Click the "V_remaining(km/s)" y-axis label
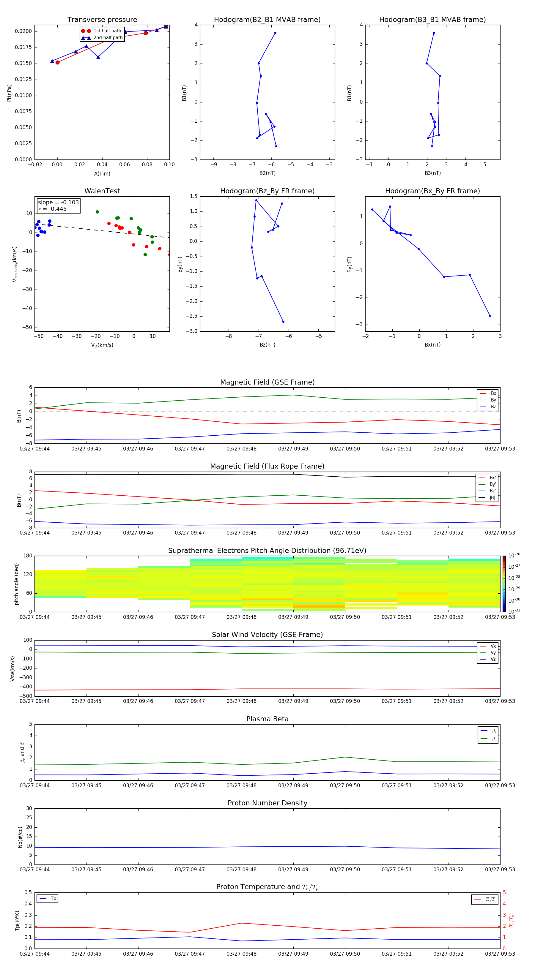This screenshot has height=980, width=535. coord(15,264)
